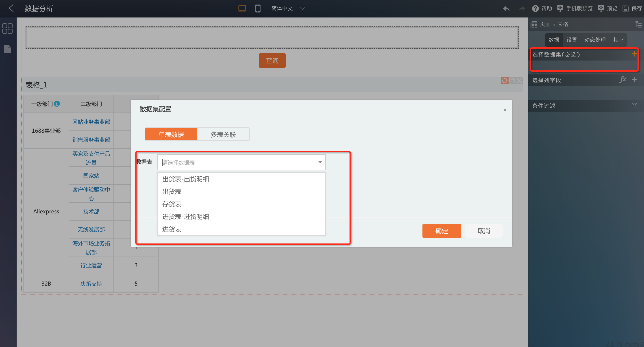644x347 pixels.
Task: Open the page document sidebar icon
Action: 7,49
